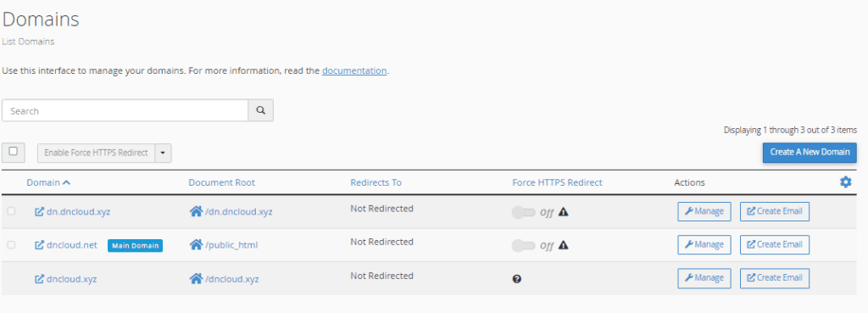Viewport: 868px width, 313px height.
Task: Click Manage button for dncloud.net
Action: click(704, 244)
